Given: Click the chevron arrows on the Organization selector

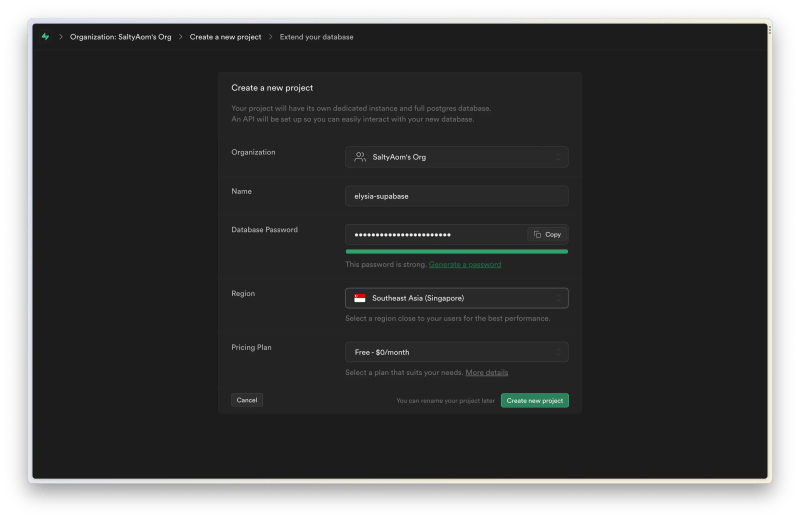Looking at the screenshot, I should point(558,157).
